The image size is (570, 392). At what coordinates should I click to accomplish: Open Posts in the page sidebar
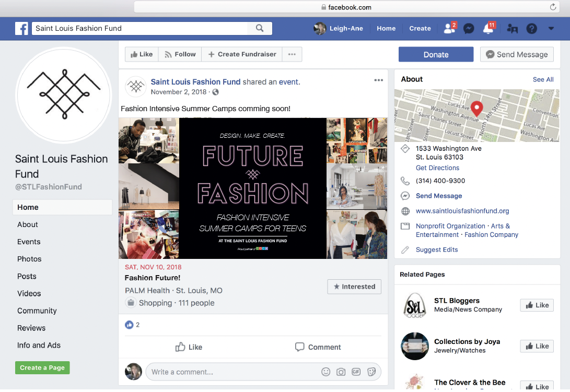pos(27,276)
